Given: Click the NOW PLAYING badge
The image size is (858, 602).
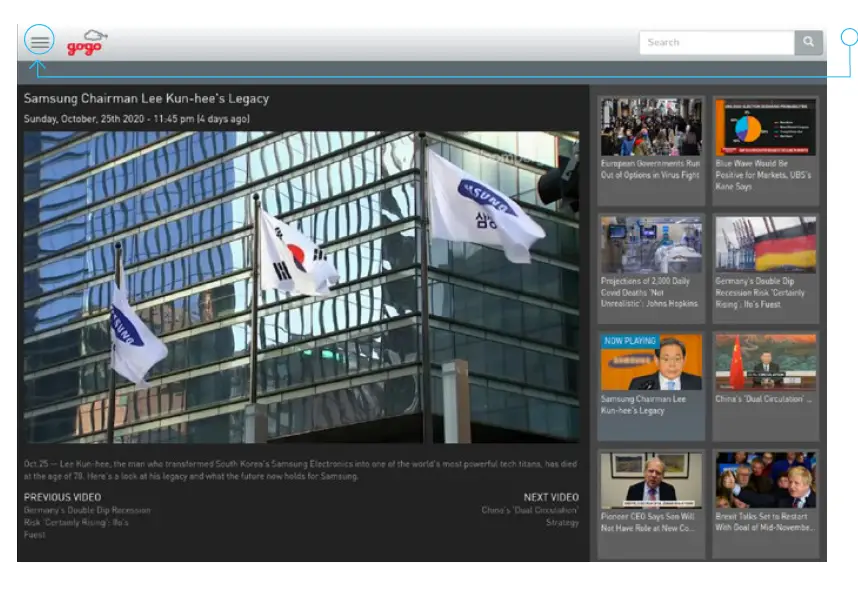Looking at the screenshot, I should point(630,341).
